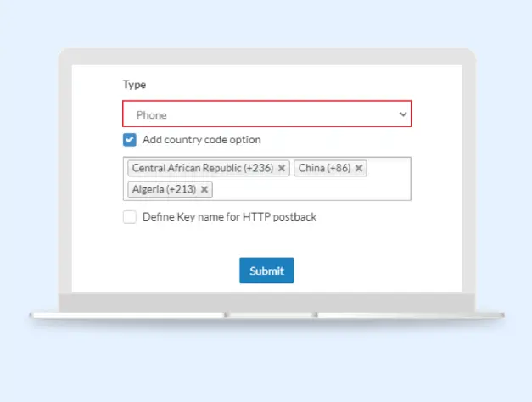Click the blue checkmark beside Add country code

point(130,140)
